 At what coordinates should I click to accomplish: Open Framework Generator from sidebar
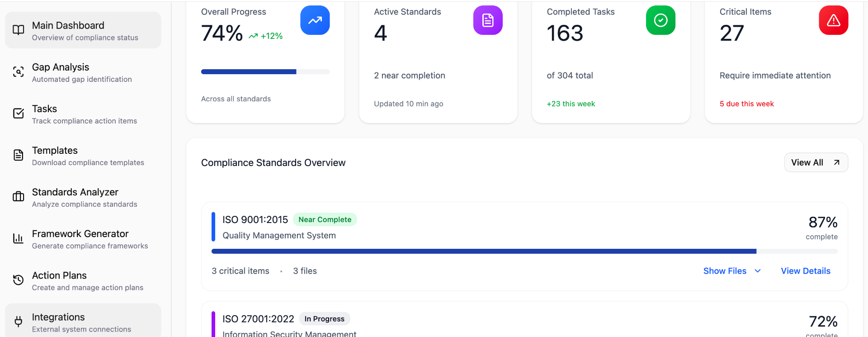(83, 238)
